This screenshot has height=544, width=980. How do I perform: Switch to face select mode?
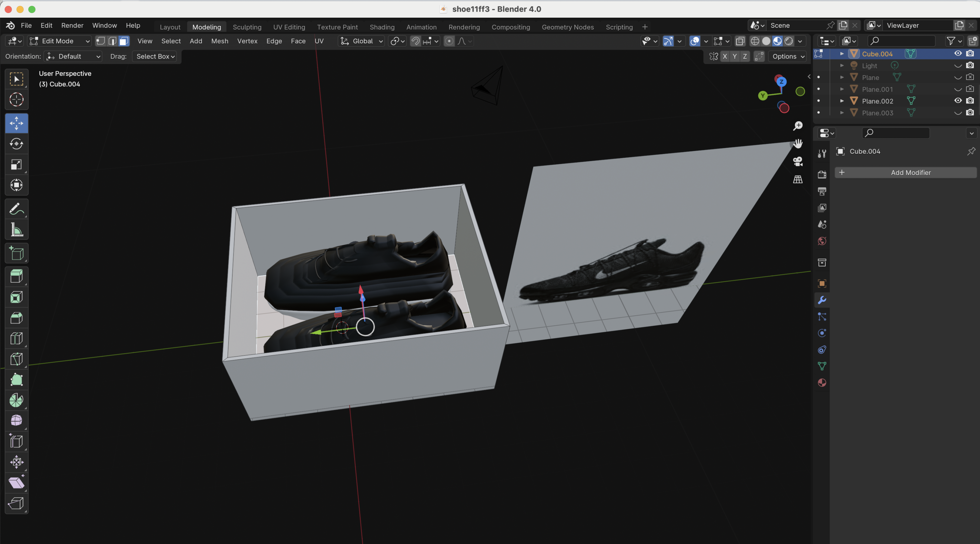click(x=124, y=41)
